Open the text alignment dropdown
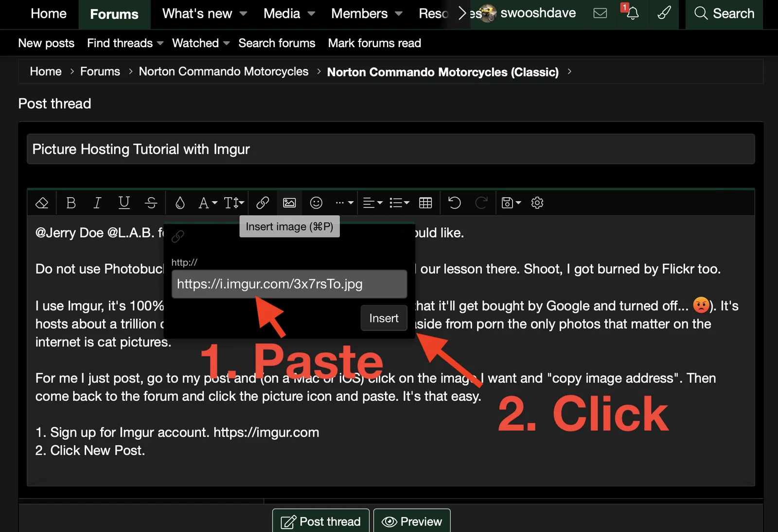The height and width of the screenshot is (532, 778). pyautogui.click(x=372, y=203)
